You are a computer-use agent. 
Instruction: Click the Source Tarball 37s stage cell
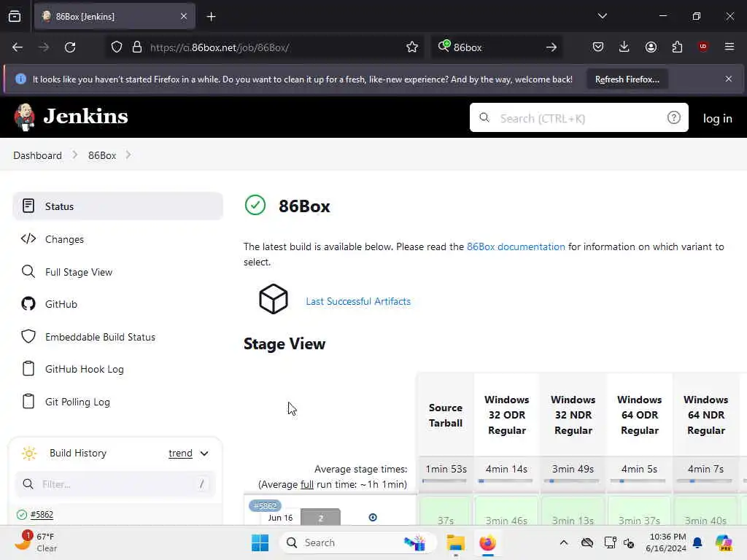446,512
